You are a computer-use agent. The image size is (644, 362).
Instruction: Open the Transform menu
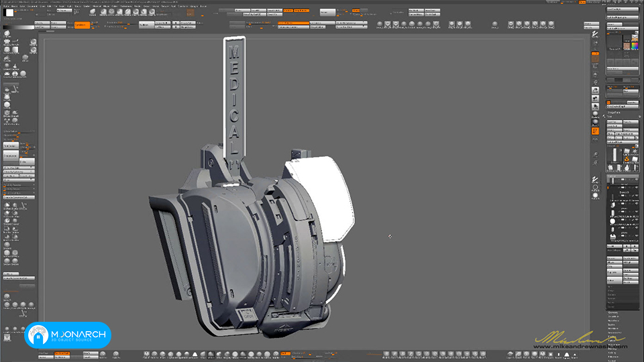pyautogui.click(x=182, y=6)
